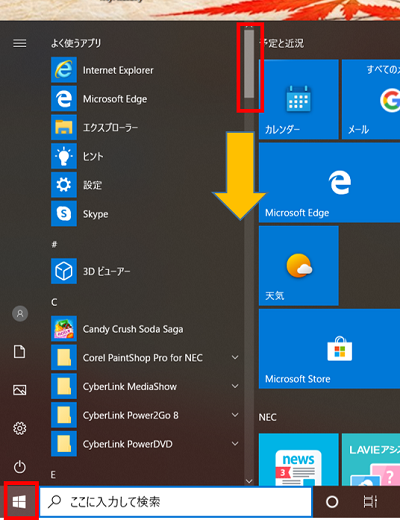Expand Corel PaintShop Pro for NEC chevron

235,357
